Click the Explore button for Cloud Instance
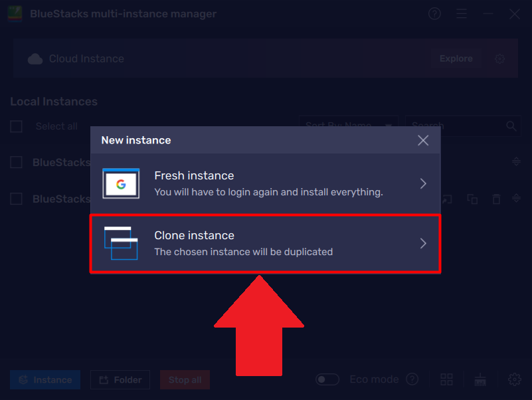This screenshot has height=400, width=532. [456, 58]
